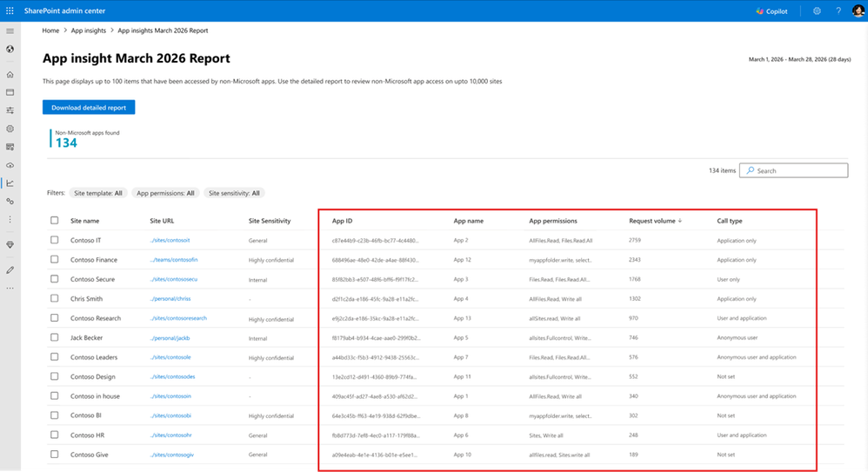This screenshot has height=472, width=868.
Task: Open the Policies sliders icon in sidebar
Action: coord(10,110)
